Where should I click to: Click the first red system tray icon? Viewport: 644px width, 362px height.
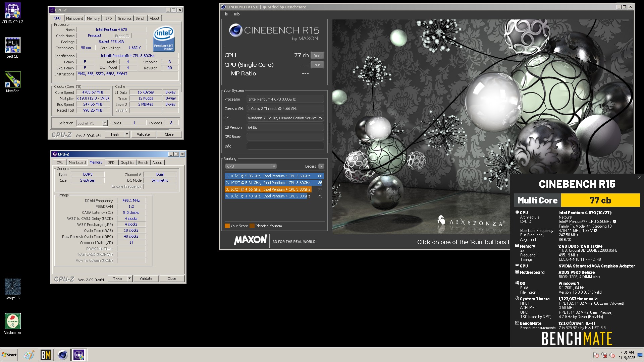click(x=596, y=355)
